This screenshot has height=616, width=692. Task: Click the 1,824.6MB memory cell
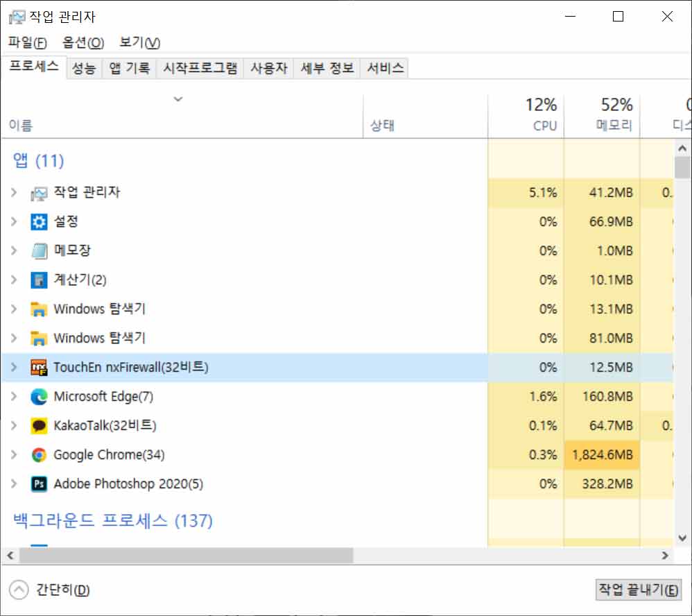click(x=602, y=455)
